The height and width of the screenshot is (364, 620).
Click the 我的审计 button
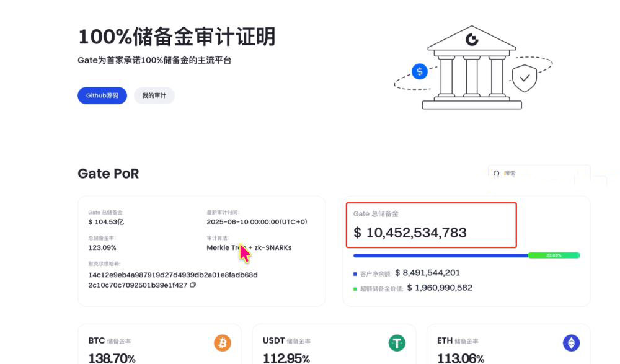[x=154, y=95]
